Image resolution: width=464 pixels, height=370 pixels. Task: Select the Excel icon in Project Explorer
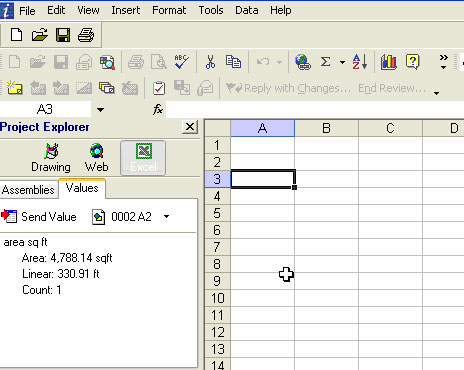tap(143, 158)
